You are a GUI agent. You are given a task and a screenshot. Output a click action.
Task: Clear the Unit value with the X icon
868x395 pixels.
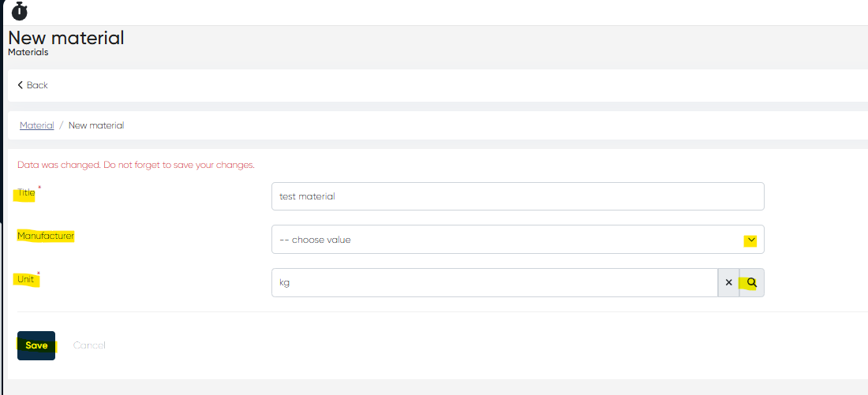[728, 282]
